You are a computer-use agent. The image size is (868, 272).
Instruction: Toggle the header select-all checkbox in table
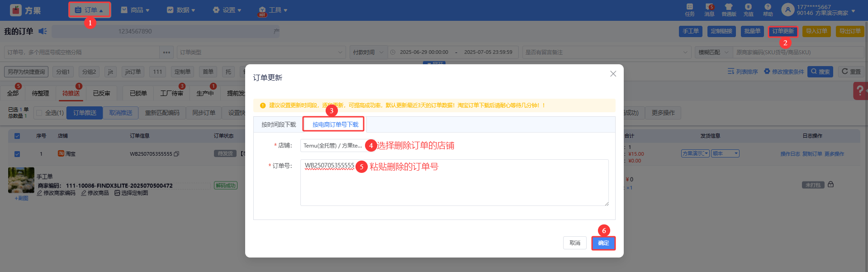point(17,136)
